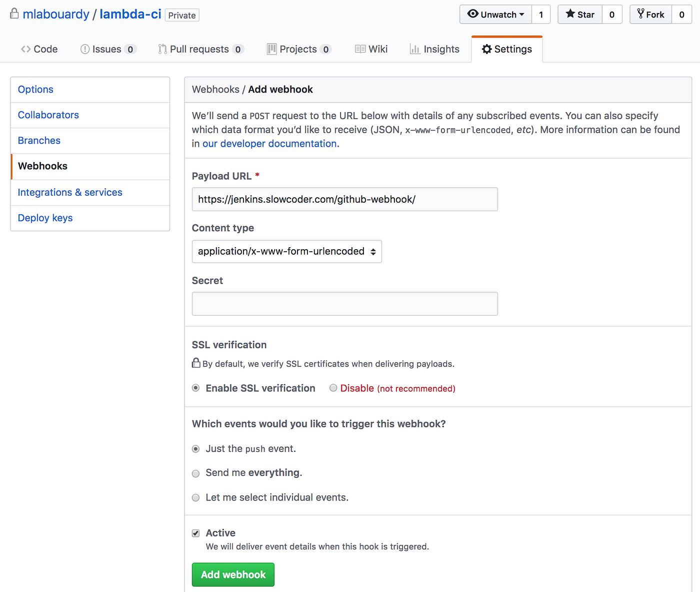
Task: Click the Projects count badge
Action: pyautogui.click(x=326, y=49)
